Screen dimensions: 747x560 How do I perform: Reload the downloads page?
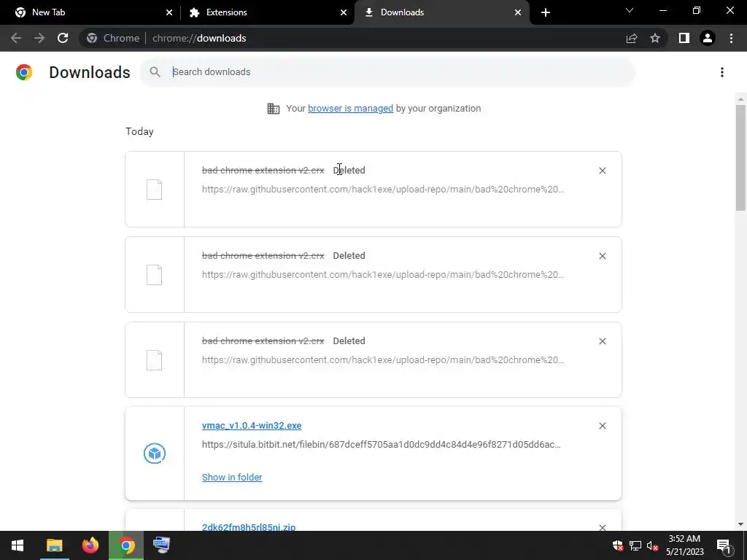click(63, 38)
